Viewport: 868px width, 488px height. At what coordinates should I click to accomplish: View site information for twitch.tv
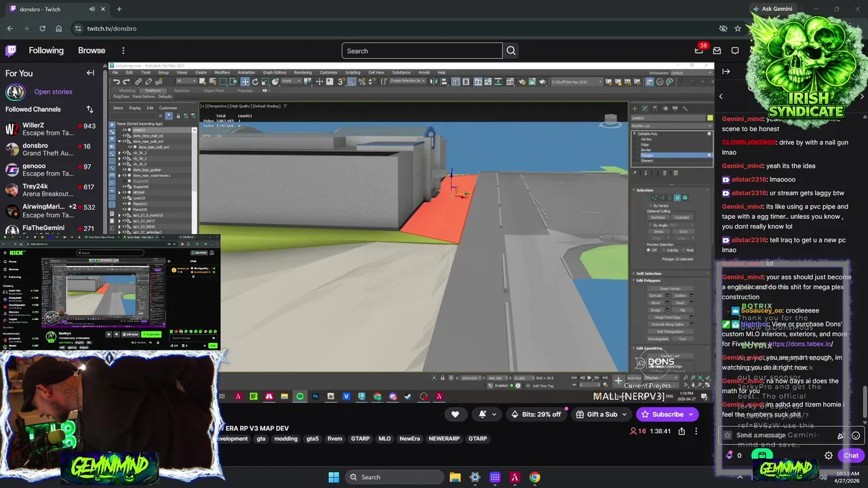click(x=78, y=28)
